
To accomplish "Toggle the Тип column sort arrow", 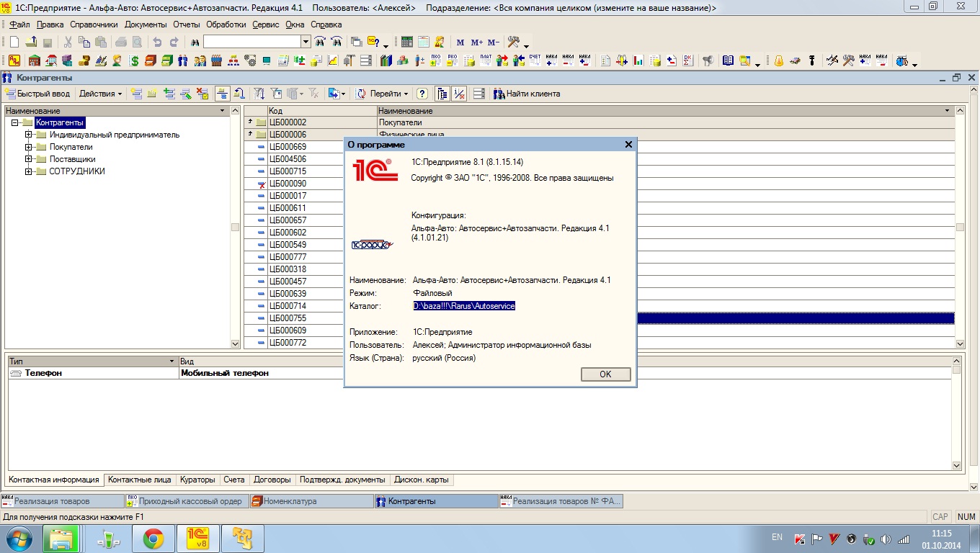I will point(171,361).
